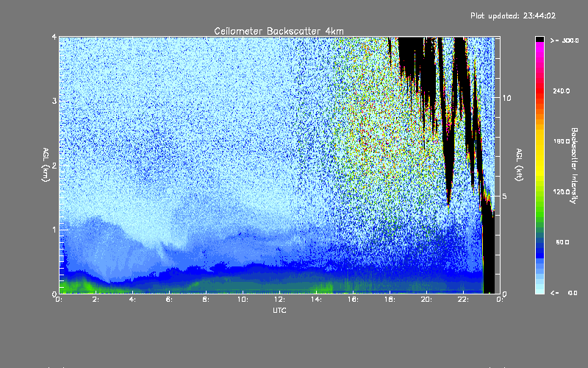Viewport: 588px width, 368px height.
Task: Click the 3 tick on the km axis
Action: click(54, 102)
